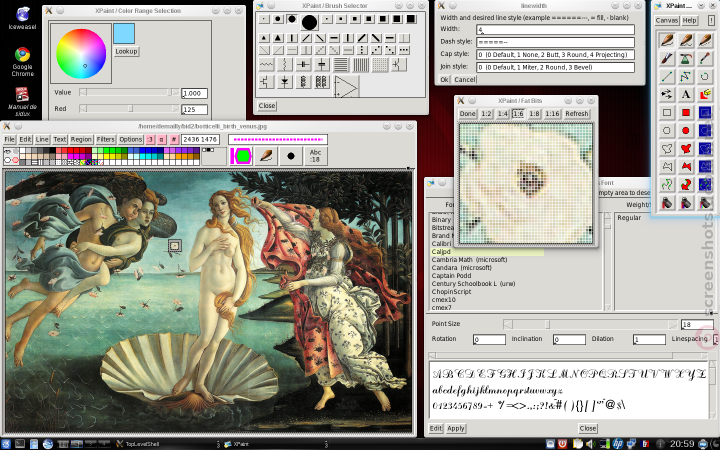Open the Options menu

coord(130,139)
